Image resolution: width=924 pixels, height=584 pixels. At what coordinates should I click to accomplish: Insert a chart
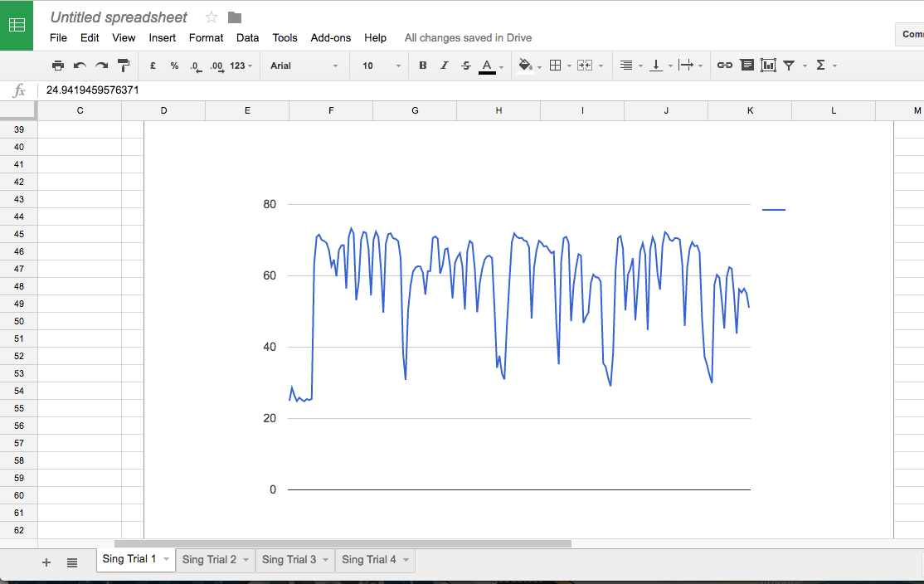768,66
